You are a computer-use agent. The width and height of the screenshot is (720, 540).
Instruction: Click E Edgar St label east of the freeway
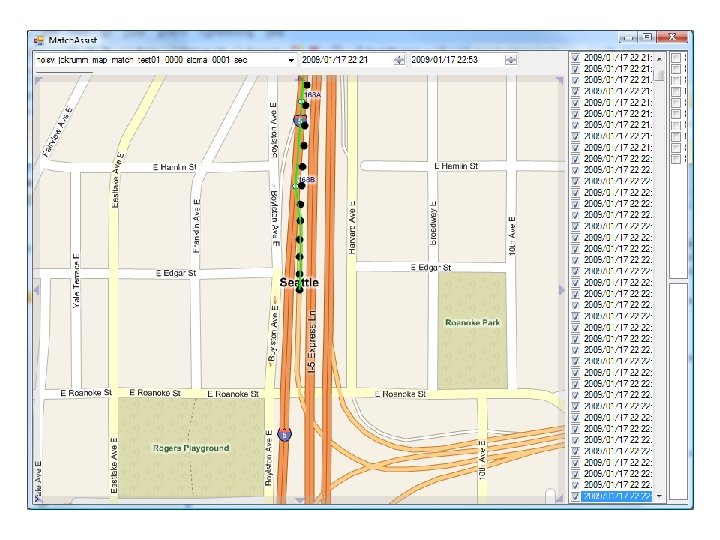(x=431, y=267)
